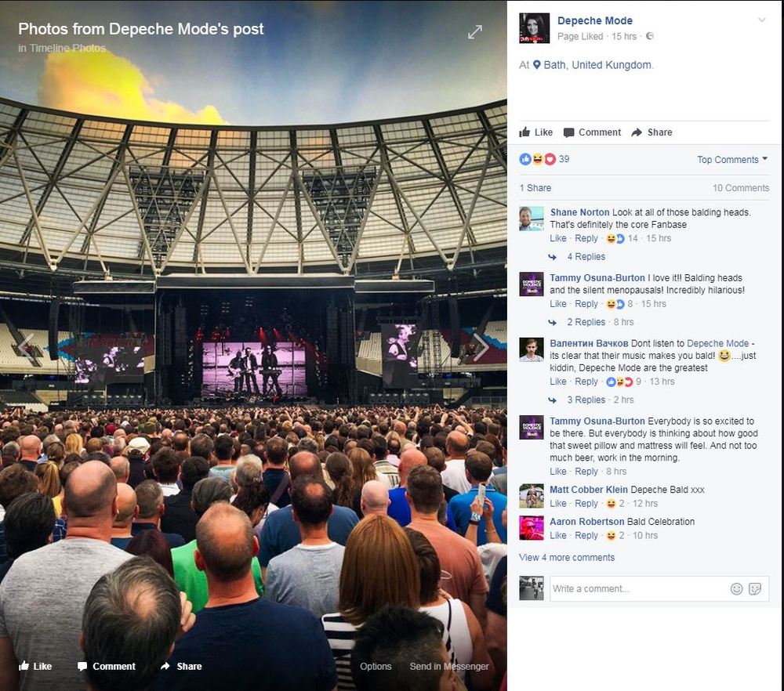The image size is (784, 691).
Task: Open Depeche Mode page name link
Action: pos(595,20)
